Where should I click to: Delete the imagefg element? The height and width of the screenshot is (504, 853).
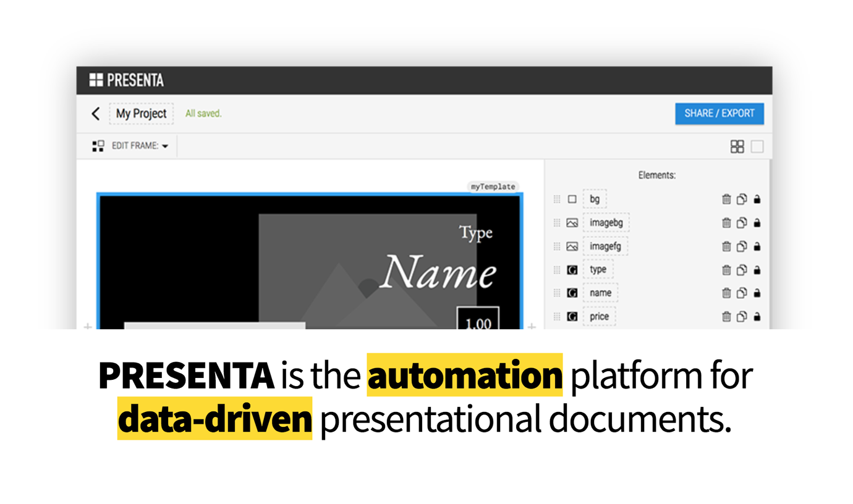pyautogui.click(x=726, y=246)
